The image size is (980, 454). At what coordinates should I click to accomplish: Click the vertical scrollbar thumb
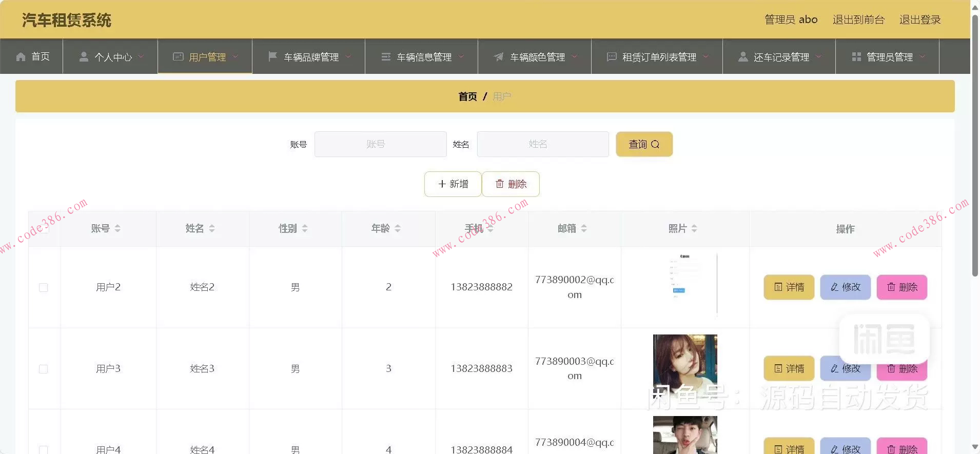975,146
